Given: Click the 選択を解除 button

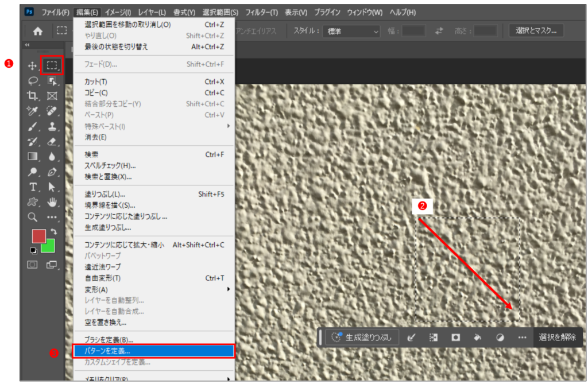Looking at the screenshot, I should pos(557,338).
